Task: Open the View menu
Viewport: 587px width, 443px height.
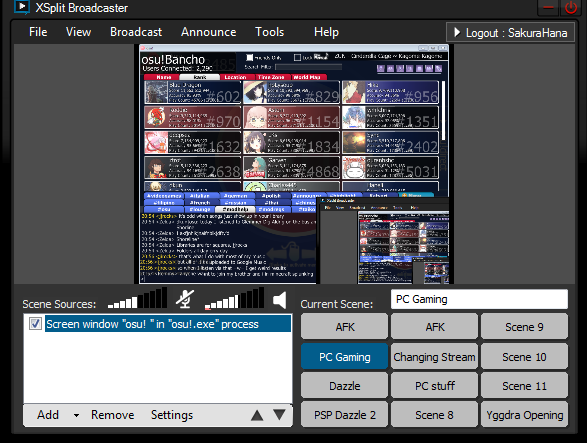Action: tap(78, 32)
